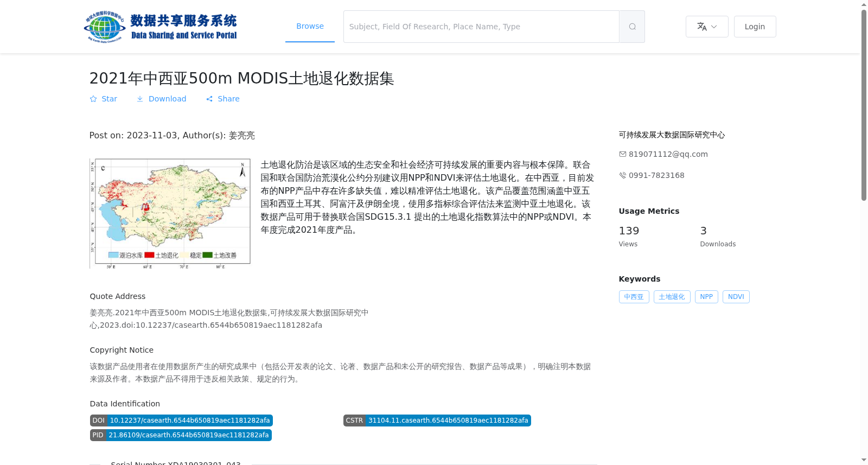Screen dimensions: 868x465
Task: Click the organization name 可持续发展大数据国际研究中心
Action: click(x=672, y=135)
